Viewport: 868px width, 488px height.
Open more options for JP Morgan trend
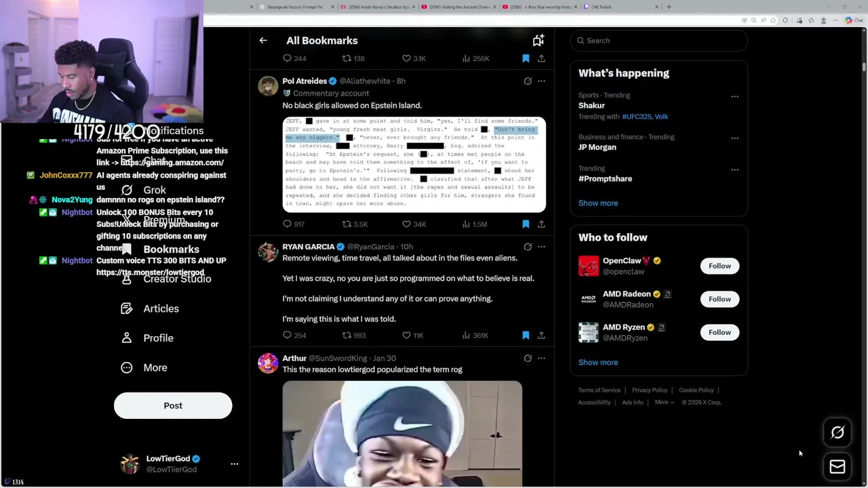tap(734, 138)
